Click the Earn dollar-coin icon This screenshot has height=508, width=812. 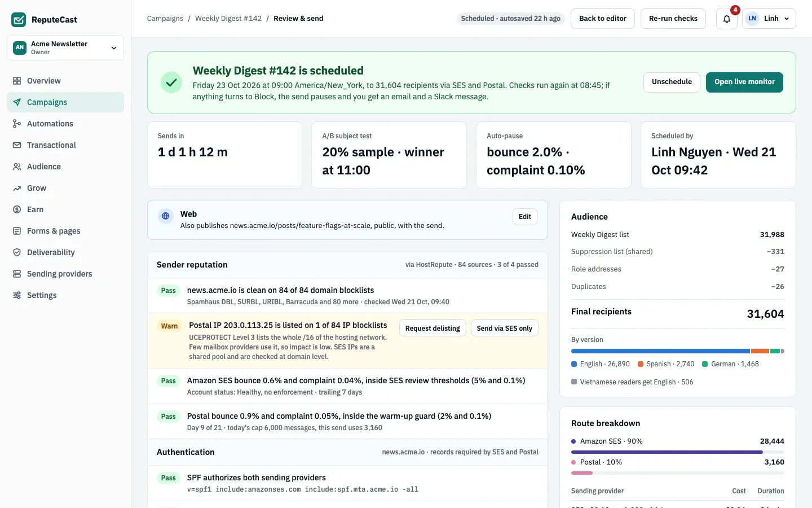[17, 209]
